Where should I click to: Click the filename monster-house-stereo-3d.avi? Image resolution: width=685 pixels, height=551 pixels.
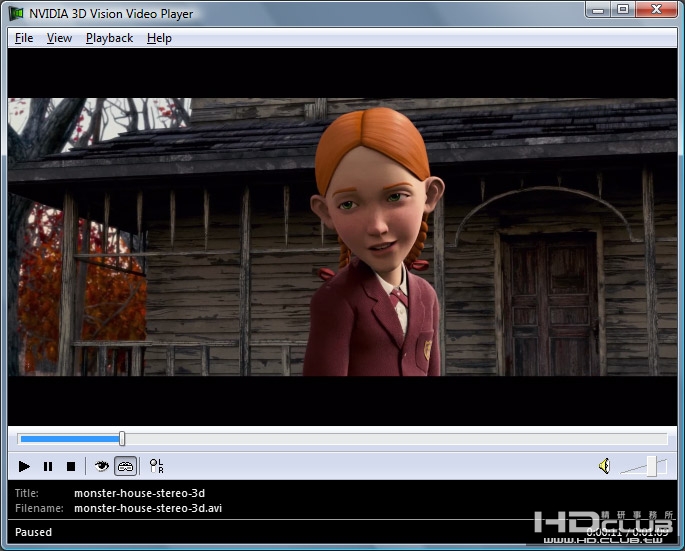pyautogui.click(x=148, y=509)
